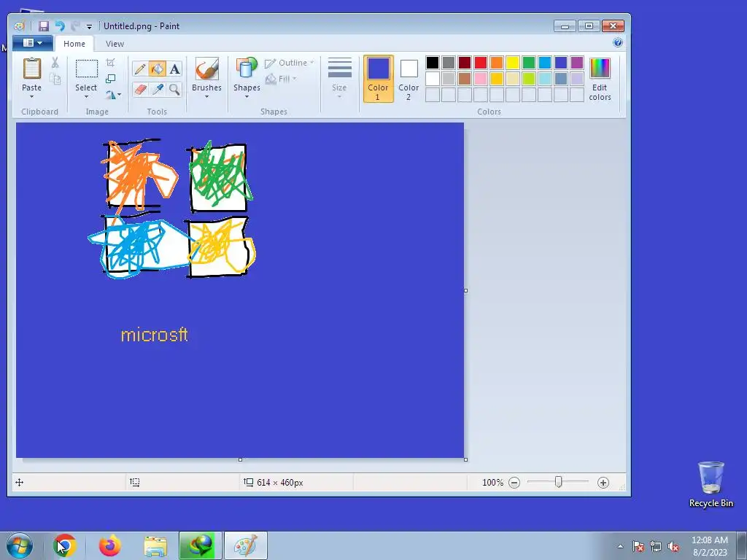Open Paint Help question mark icon
This screenshot has width=747, height=560.
pos(617,43)
